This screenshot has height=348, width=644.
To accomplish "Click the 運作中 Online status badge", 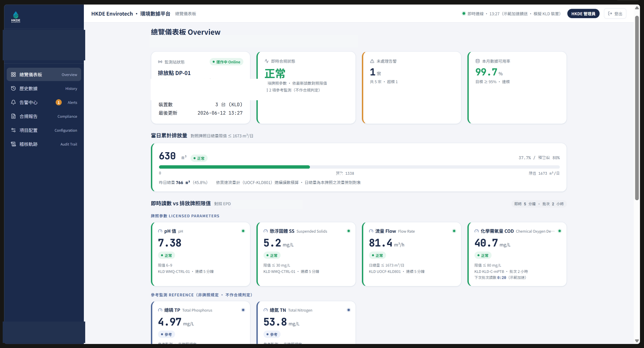I will pyautogui.click(x=226, y=62).
